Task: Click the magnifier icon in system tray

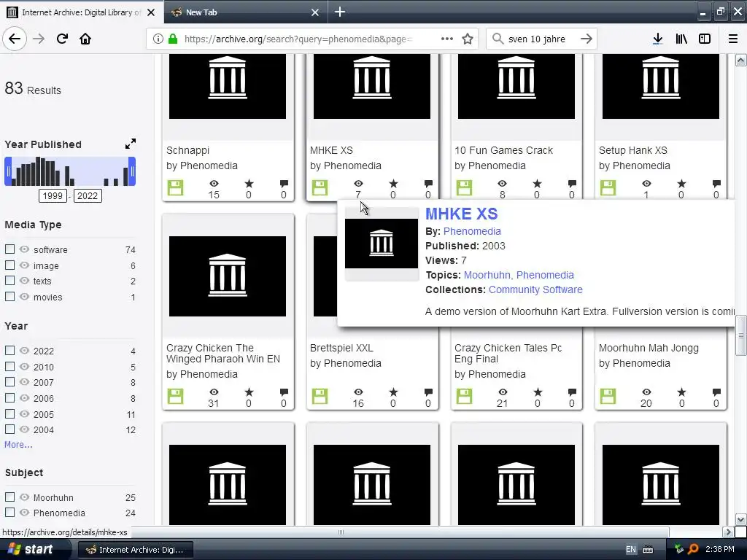Action: coord(693,549)
